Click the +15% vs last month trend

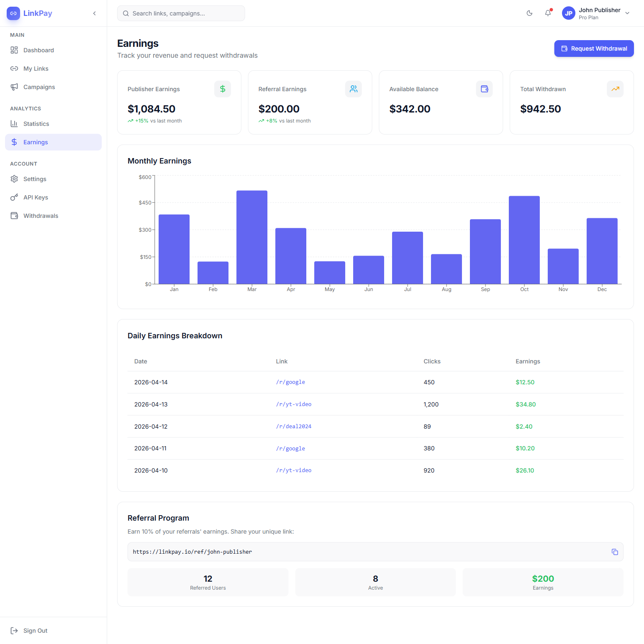point(155,121)
